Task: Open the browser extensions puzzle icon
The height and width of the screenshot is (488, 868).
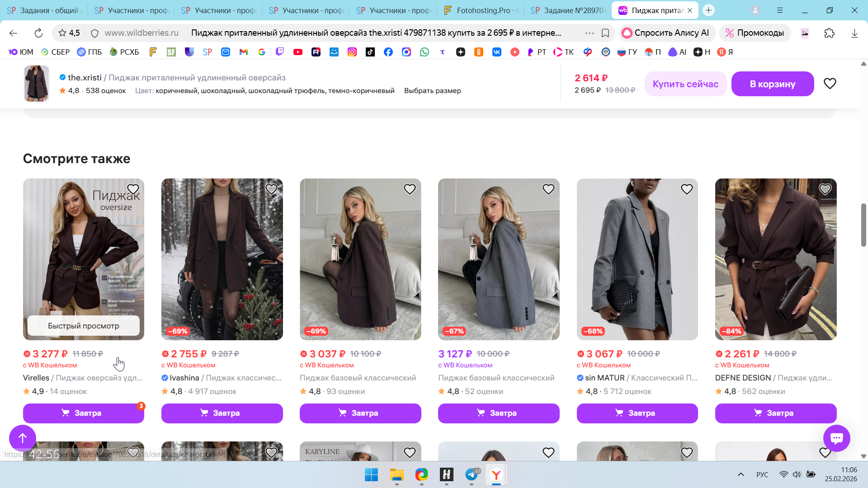Action: point(829,33)
